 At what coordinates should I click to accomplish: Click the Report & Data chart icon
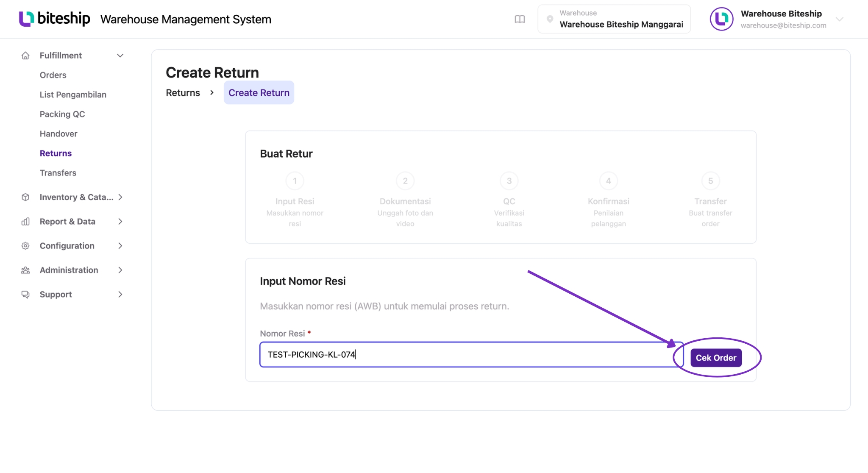25,221
